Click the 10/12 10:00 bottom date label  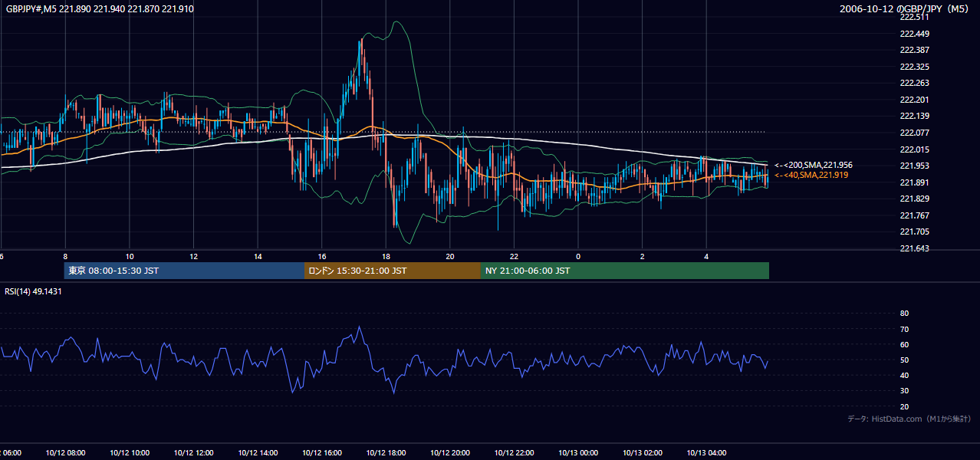tap(130, 453)
